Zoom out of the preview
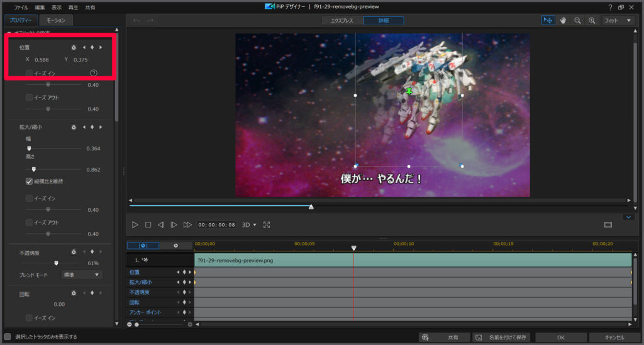This screenshot has width=644, height=345. [577, 20]
